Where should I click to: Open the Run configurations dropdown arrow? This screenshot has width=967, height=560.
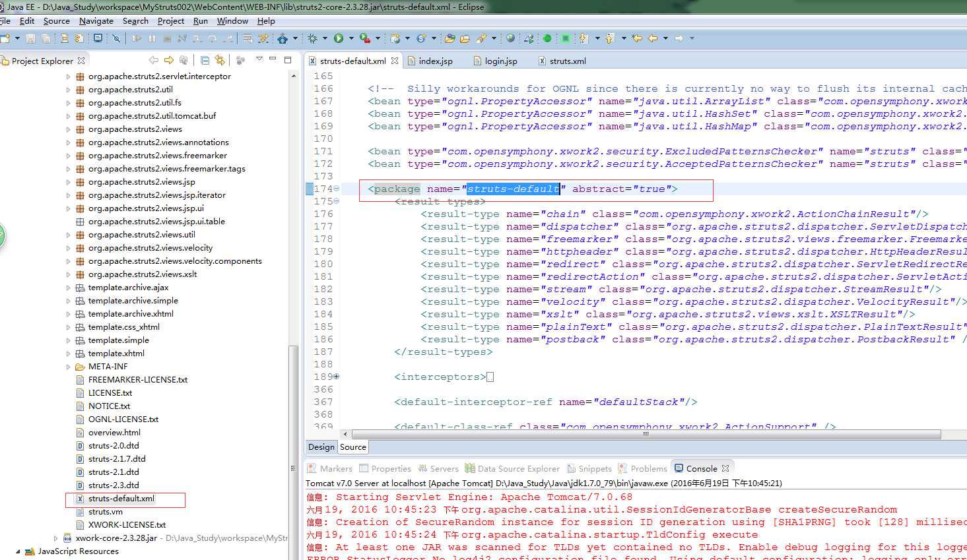[x=351, y=38]
